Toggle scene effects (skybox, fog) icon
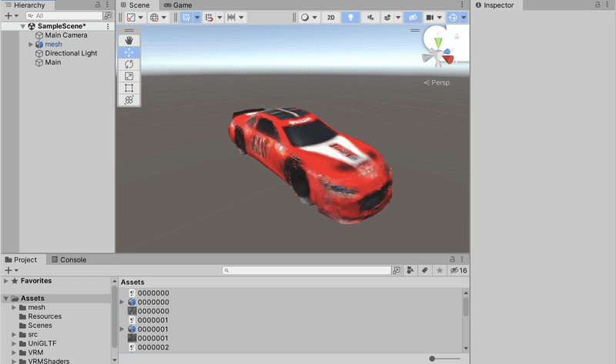 (x=387, y=17)
